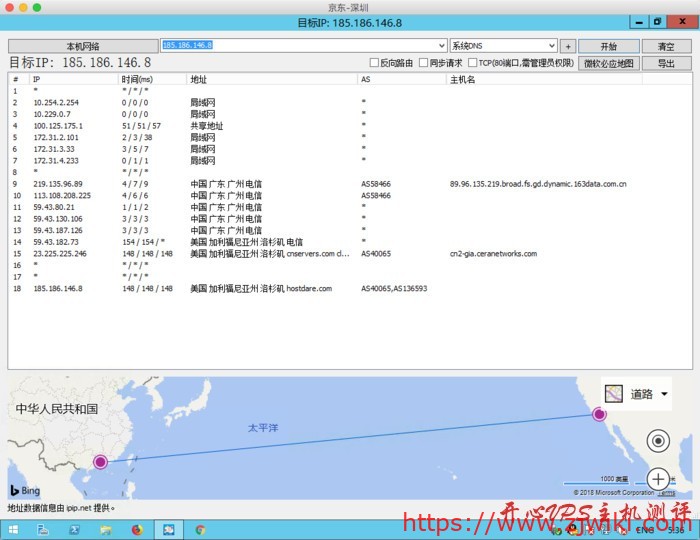This screenshot has height=540, width=700.
Task: Click the 导出 export button
Action: coord(667,63)
